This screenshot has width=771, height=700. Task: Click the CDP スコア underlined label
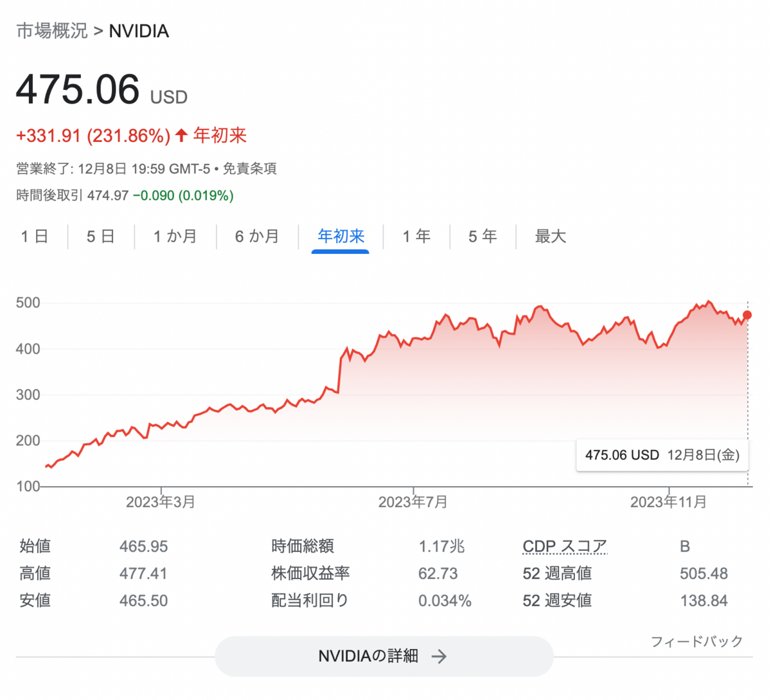pyautogui.click(x=565, y=546)
